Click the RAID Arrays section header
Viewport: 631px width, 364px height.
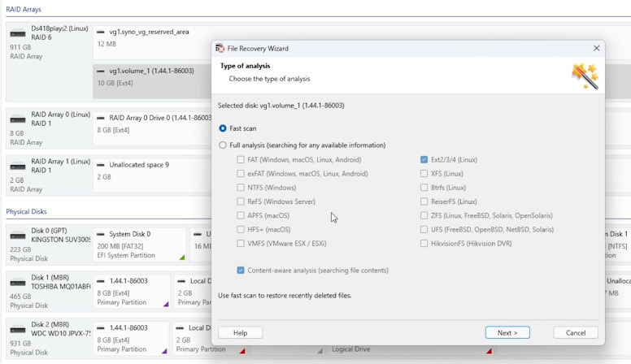tap(24, 9)
